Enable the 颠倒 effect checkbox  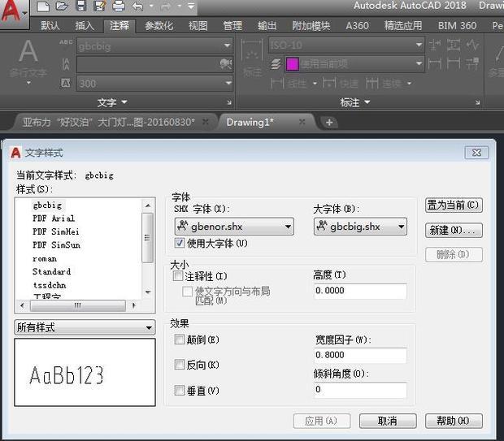click(180, 339)
